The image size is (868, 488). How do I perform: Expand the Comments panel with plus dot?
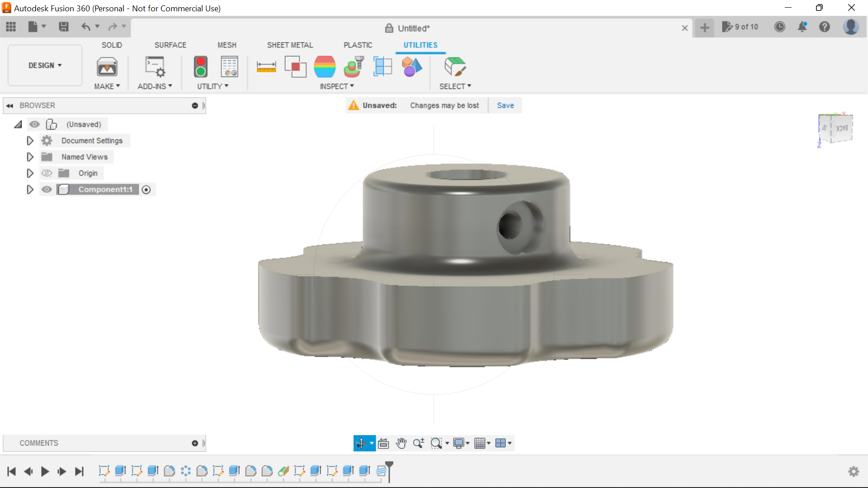(x=195, y=443)
